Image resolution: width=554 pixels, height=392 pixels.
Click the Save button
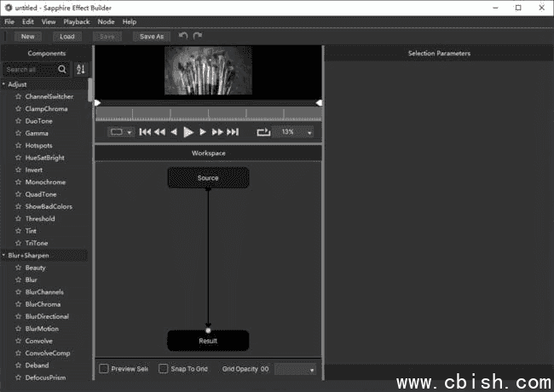(107, 37)
